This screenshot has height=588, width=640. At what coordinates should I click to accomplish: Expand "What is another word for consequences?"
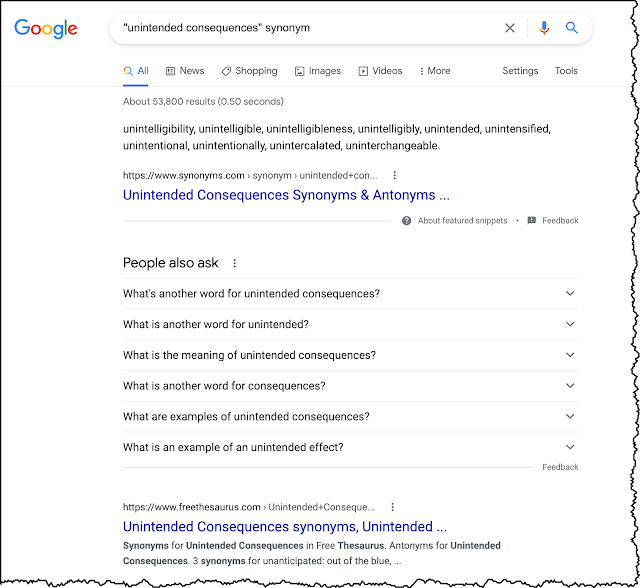tap(570, 386)
